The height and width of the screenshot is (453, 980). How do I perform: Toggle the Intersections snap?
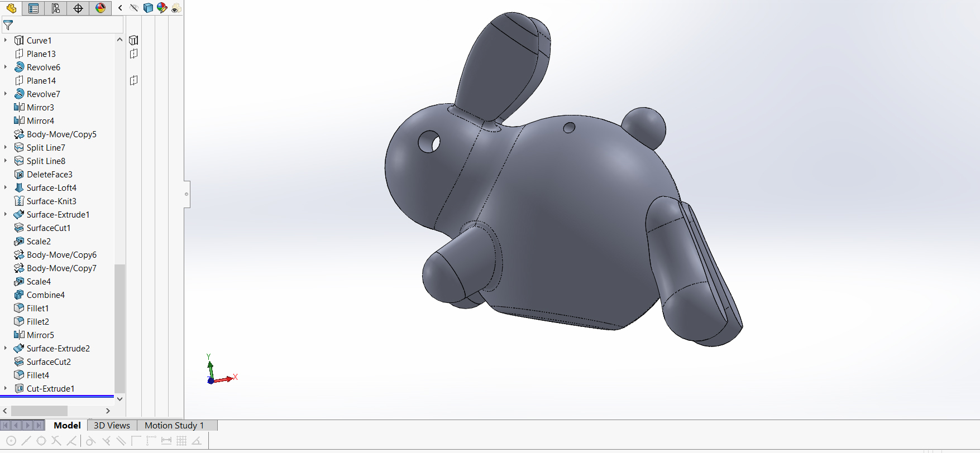(56, 441)
